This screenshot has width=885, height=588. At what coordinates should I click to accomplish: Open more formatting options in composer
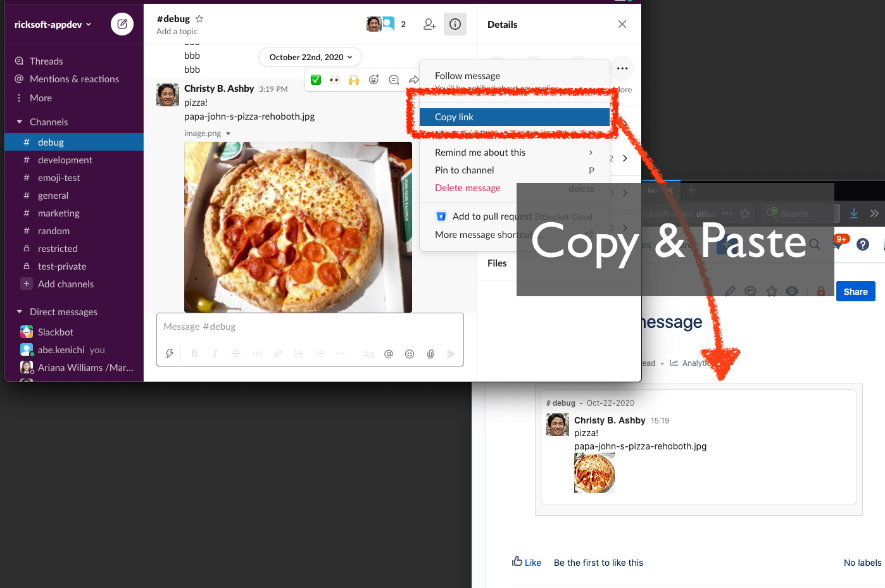click(x=341, y=354)
